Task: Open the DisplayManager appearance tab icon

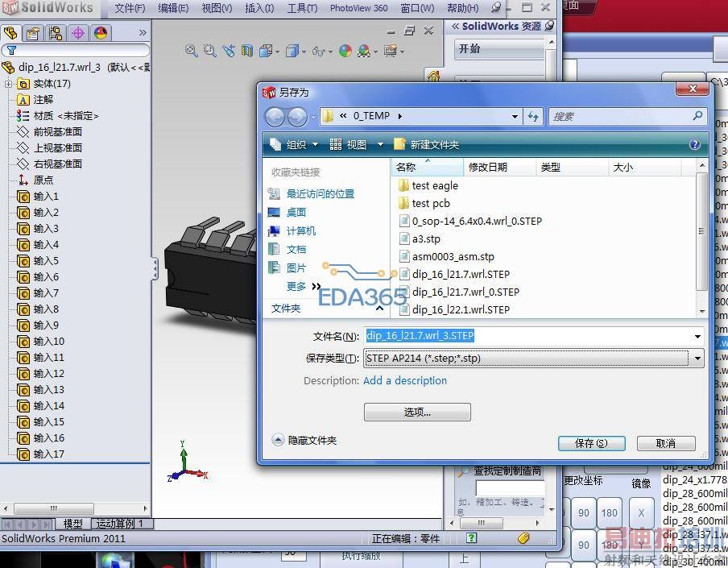Action: (101, 33)
